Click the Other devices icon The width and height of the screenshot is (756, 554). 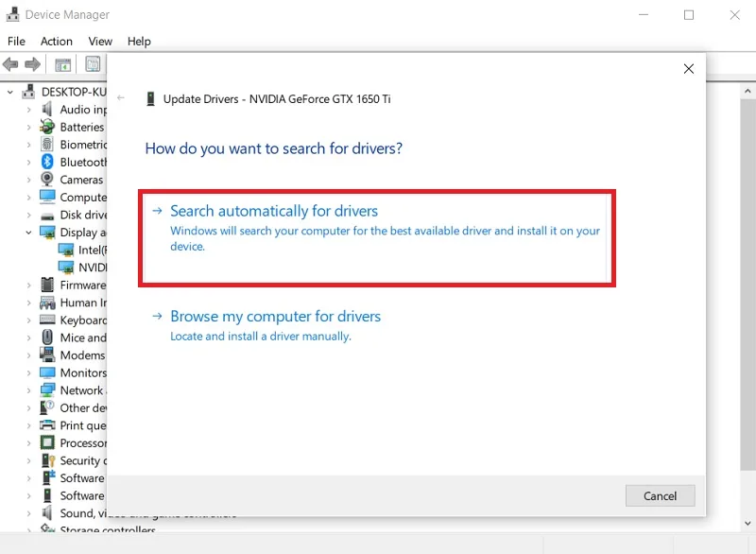point(47,407)
